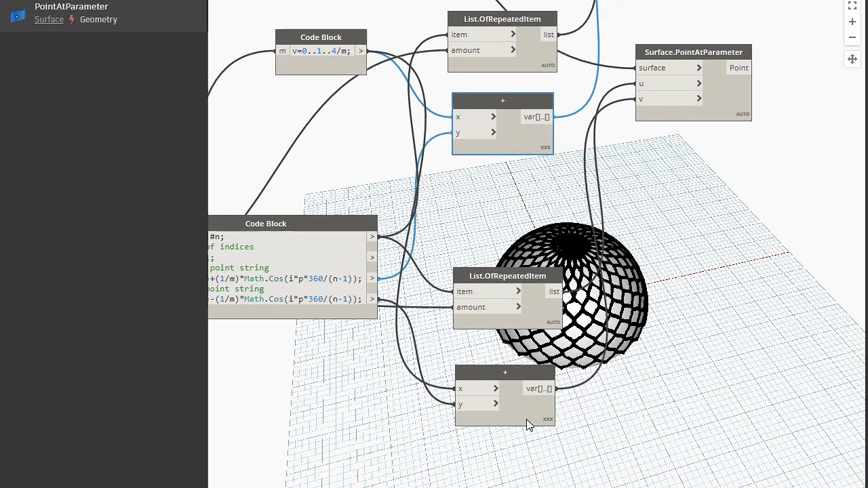The image size is (868, 488).
Task: Click the output arrow of the -(1/m)*Math.Cos line
Action: point(372,299)
